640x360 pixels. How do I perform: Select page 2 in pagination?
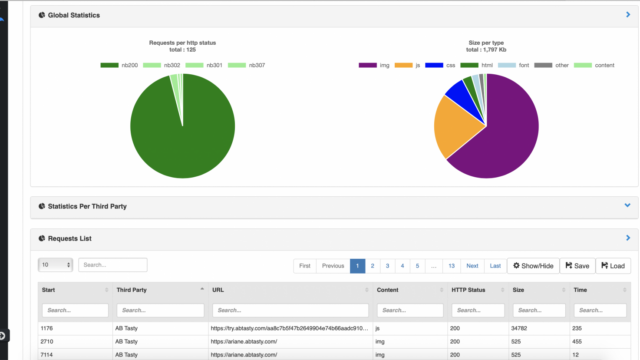(372, 266)
